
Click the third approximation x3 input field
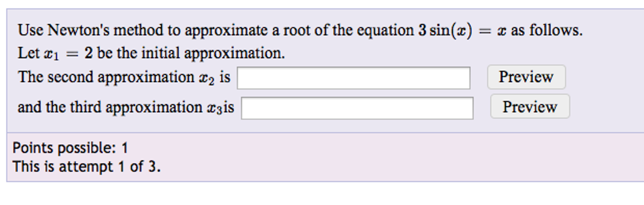[x=357, y=108]
